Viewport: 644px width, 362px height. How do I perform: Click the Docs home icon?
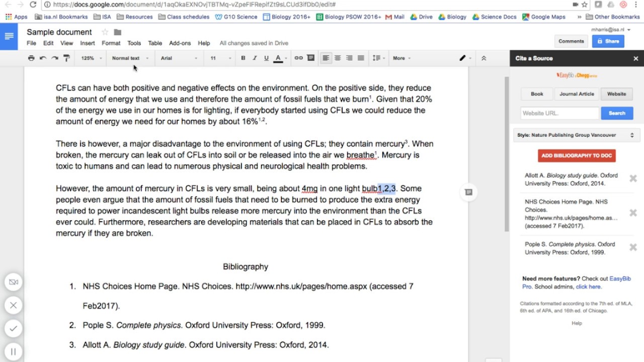tap(9, 36)
